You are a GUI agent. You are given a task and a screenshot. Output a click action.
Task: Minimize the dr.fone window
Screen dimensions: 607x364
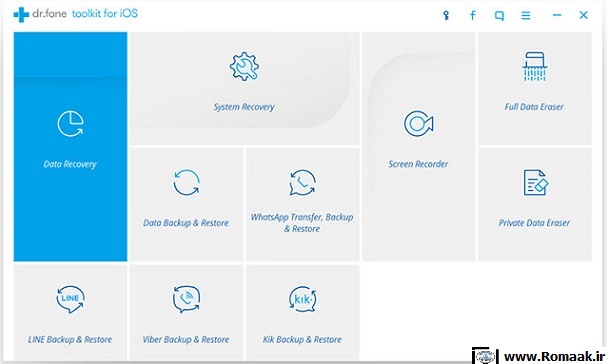click(x=557, y=15)
